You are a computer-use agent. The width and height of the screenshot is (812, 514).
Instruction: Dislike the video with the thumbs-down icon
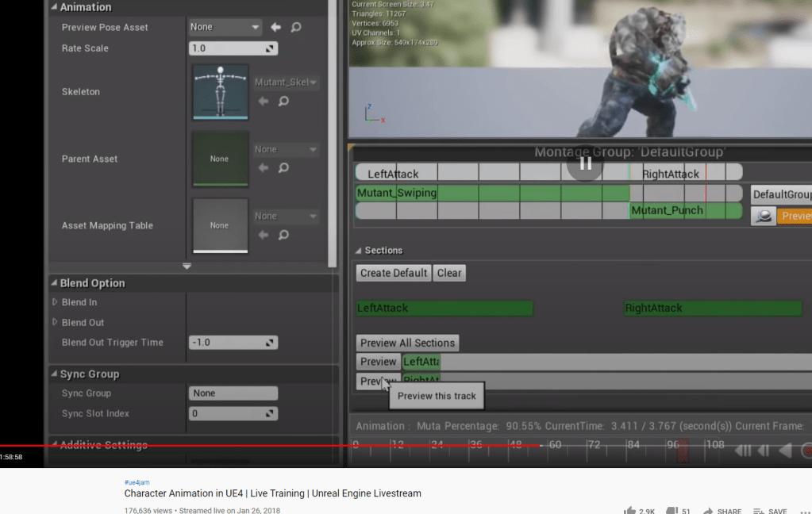point(671,511)
